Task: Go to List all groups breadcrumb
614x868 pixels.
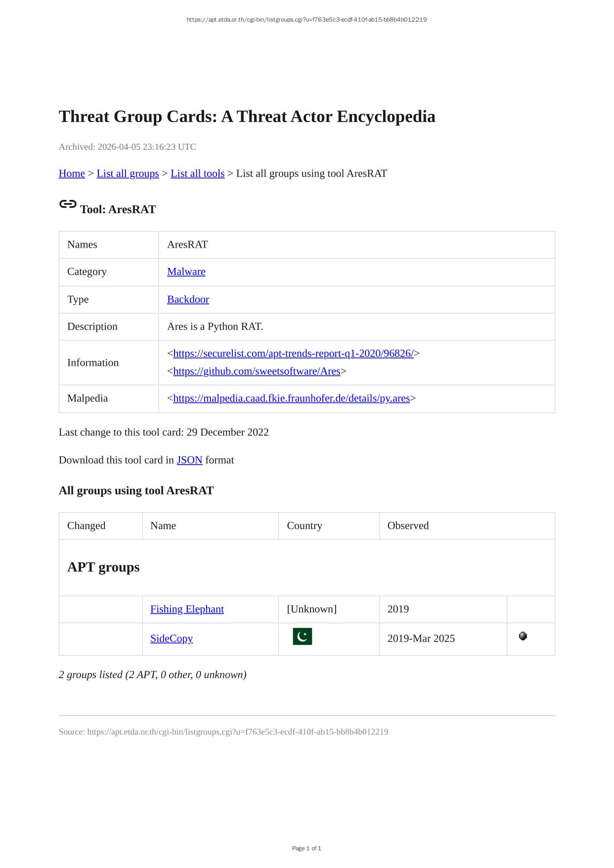Action: (x=128, y=174)
